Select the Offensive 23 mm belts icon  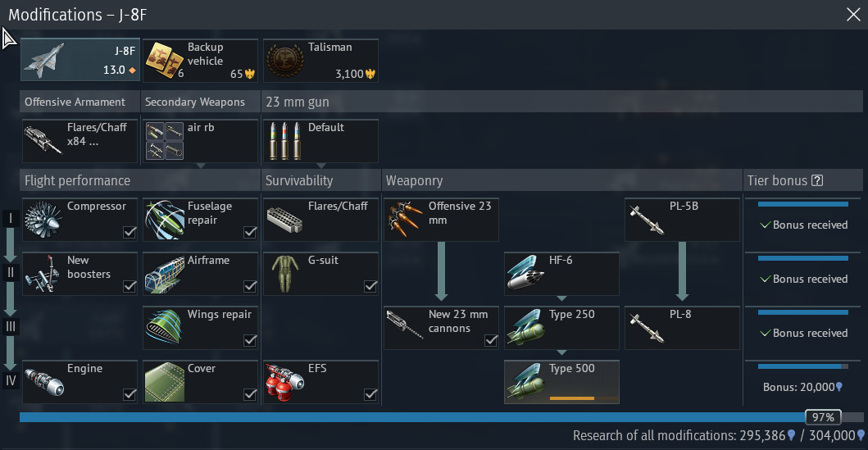pos(403,219)
